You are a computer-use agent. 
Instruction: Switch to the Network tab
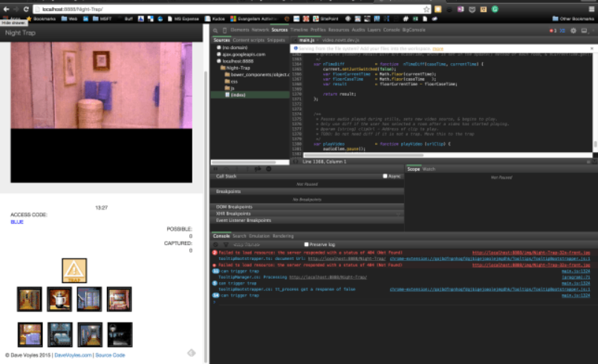coord(260,30)
